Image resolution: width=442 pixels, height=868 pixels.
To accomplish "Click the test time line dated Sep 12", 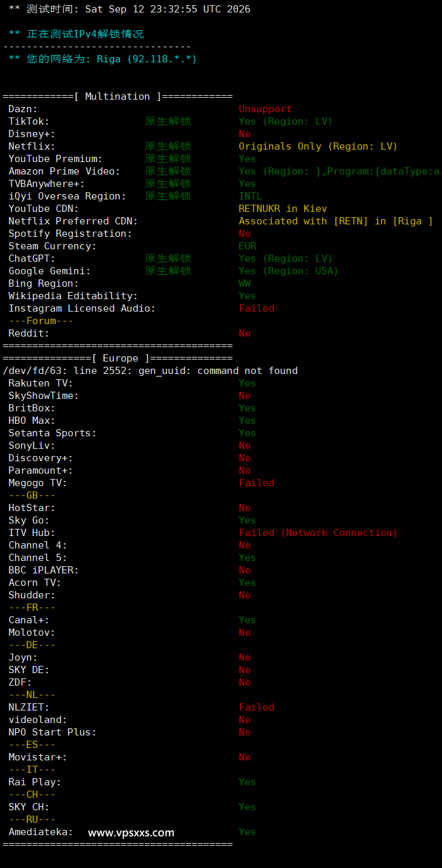I will point(129,9).
